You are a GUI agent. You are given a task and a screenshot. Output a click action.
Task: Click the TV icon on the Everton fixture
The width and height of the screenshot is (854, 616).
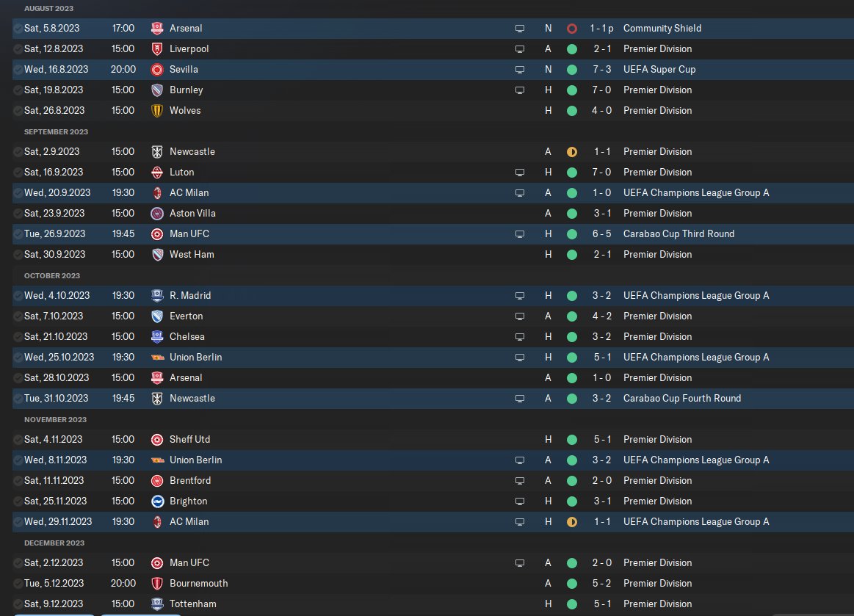point(520,316)
